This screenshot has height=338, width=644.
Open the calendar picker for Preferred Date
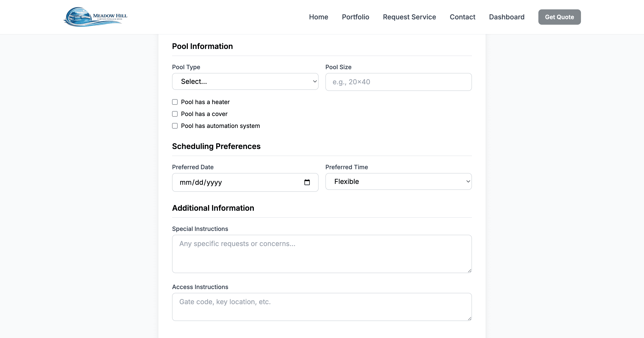[x=307, y=182]
